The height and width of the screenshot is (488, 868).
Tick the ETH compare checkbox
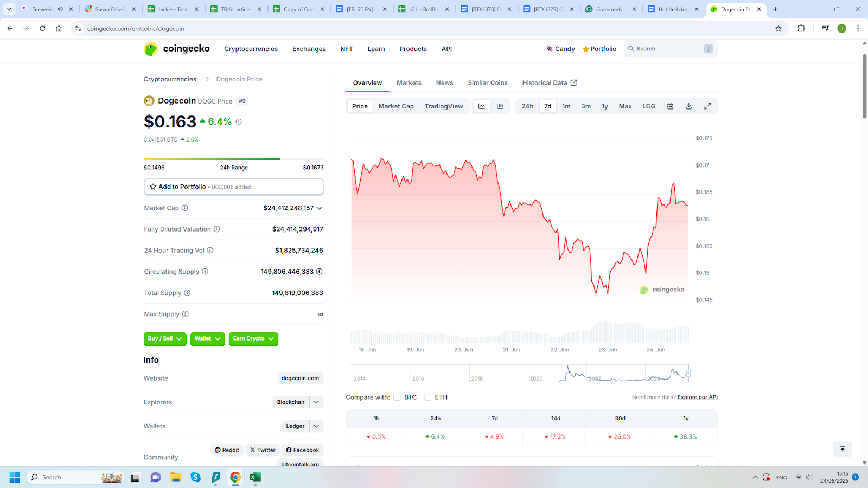pos(427,397)
